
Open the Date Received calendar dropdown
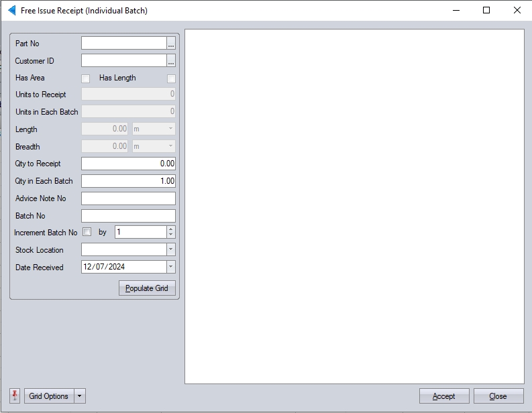pos(170,267)
